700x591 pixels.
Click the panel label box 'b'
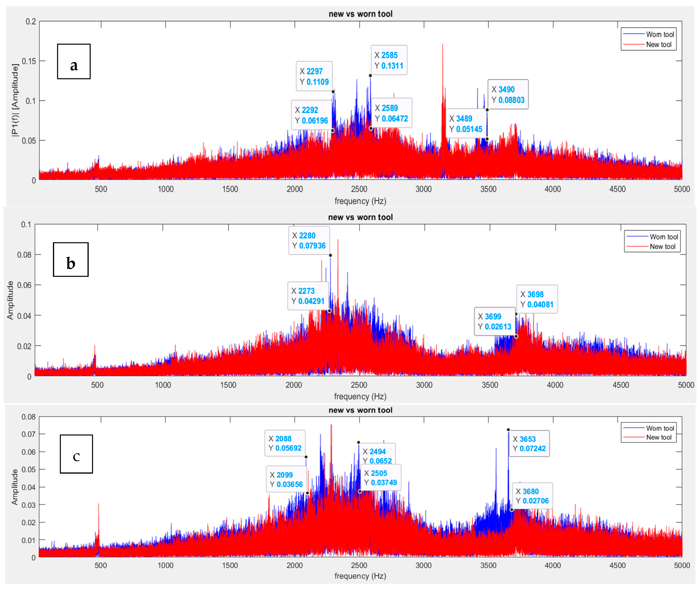71,260
